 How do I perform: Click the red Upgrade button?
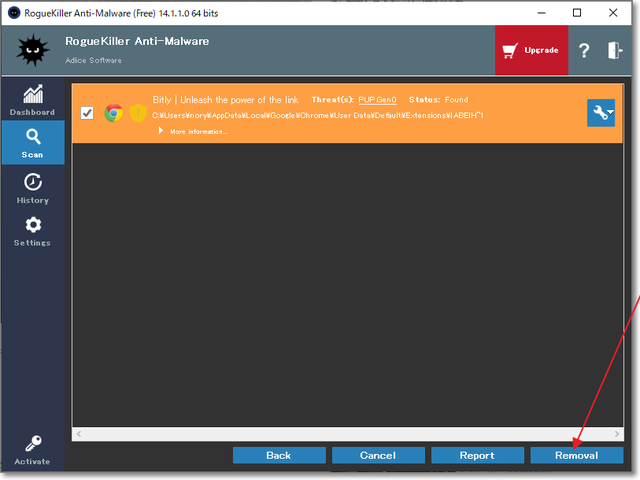531,50
